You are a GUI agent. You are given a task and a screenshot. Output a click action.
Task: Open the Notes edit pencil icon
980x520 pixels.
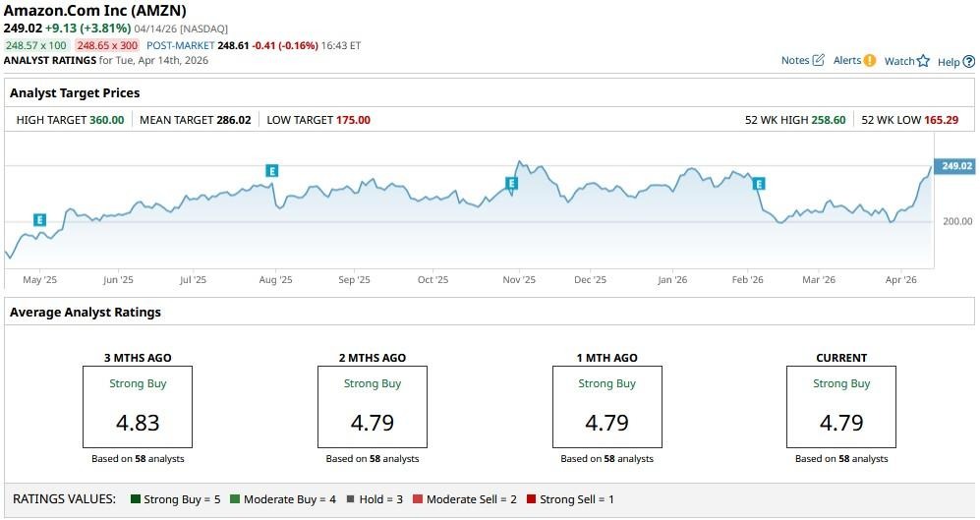[818, 60]
